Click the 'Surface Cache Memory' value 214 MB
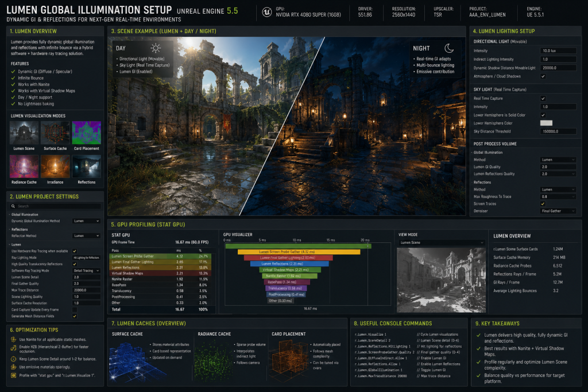Screen dimensions: 588x392 point(559,258)
